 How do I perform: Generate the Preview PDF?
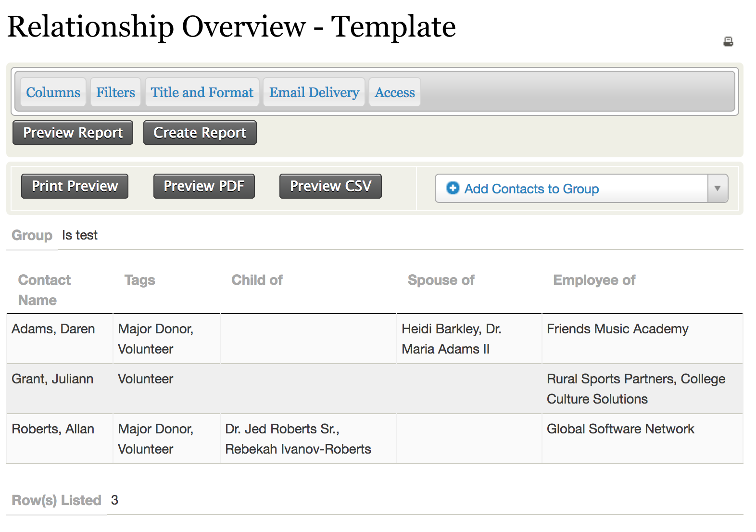point(204,186)
